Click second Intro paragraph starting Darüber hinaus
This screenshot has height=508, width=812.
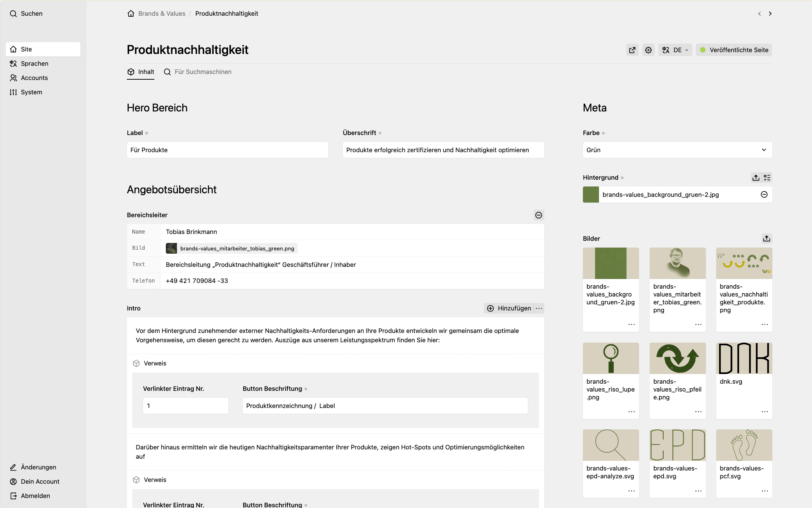336,452
